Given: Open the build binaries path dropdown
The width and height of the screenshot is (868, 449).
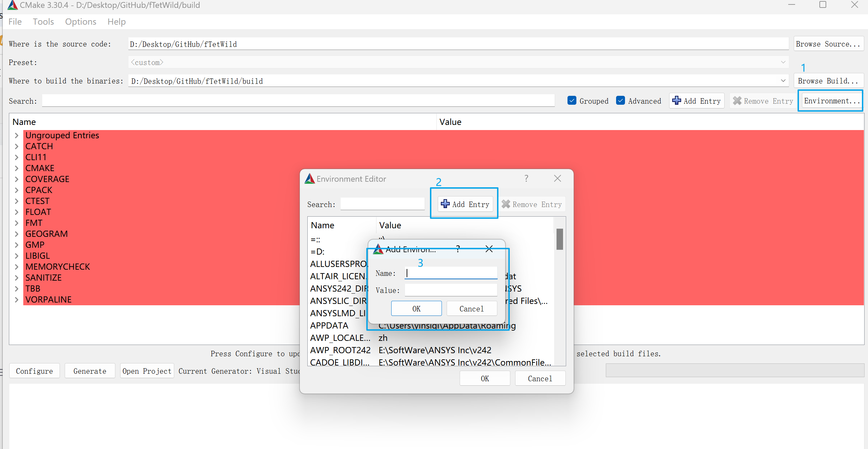Looking at the screenshot, I should tap(783, 81).
